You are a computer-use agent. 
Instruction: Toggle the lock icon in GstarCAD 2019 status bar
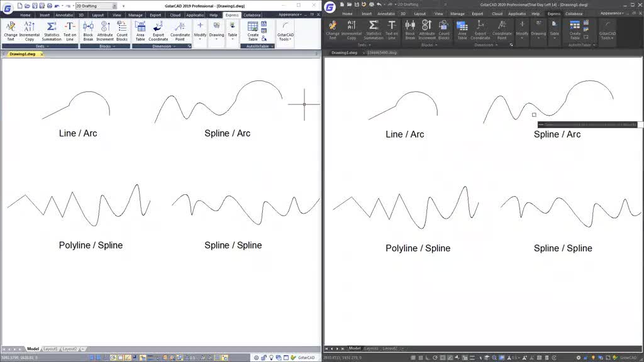click(264, 358)
